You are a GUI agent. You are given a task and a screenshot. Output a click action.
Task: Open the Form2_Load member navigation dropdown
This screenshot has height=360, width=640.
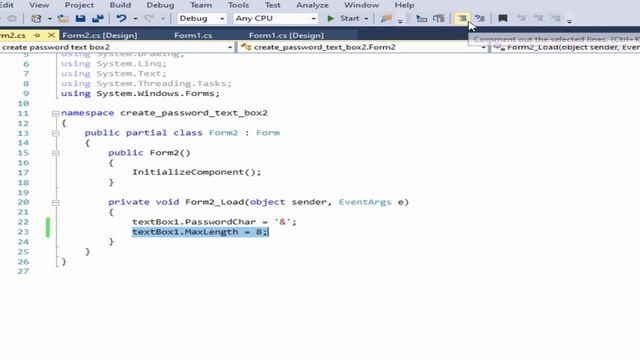coord(566,47)
